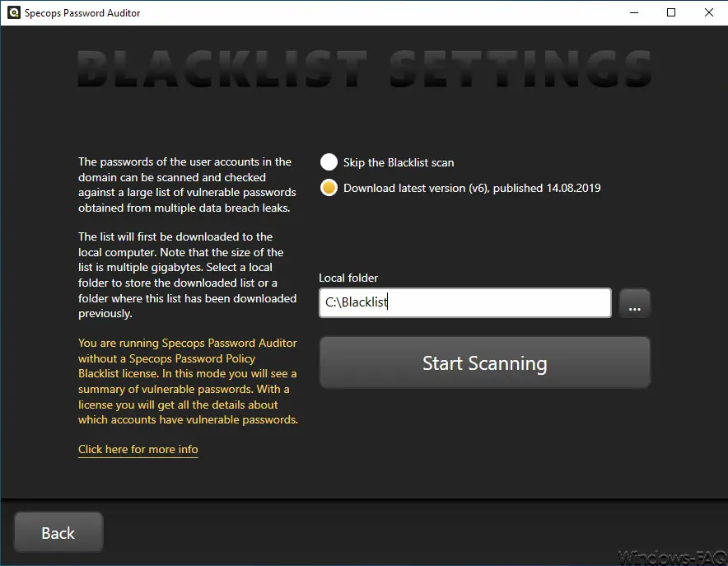Viewport: 728px width, 566px height.
Task: Click the Local folder label
Action: (348, 278)
